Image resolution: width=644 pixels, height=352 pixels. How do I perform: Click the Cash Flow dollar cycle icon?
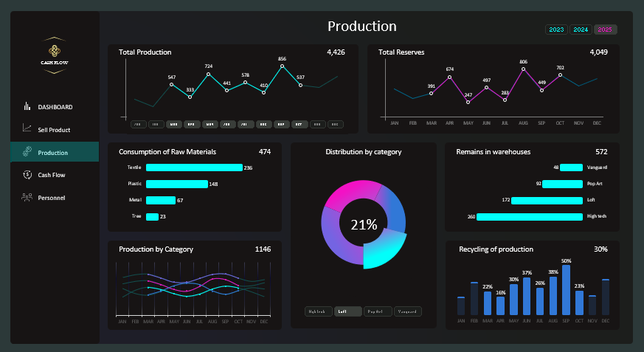27,175
